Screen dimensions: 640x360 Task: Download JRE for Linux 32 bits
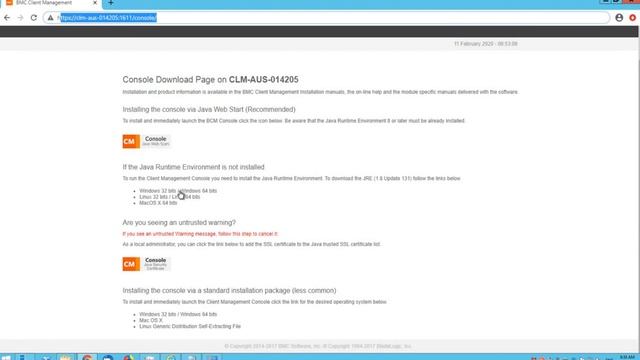point(155,197)
